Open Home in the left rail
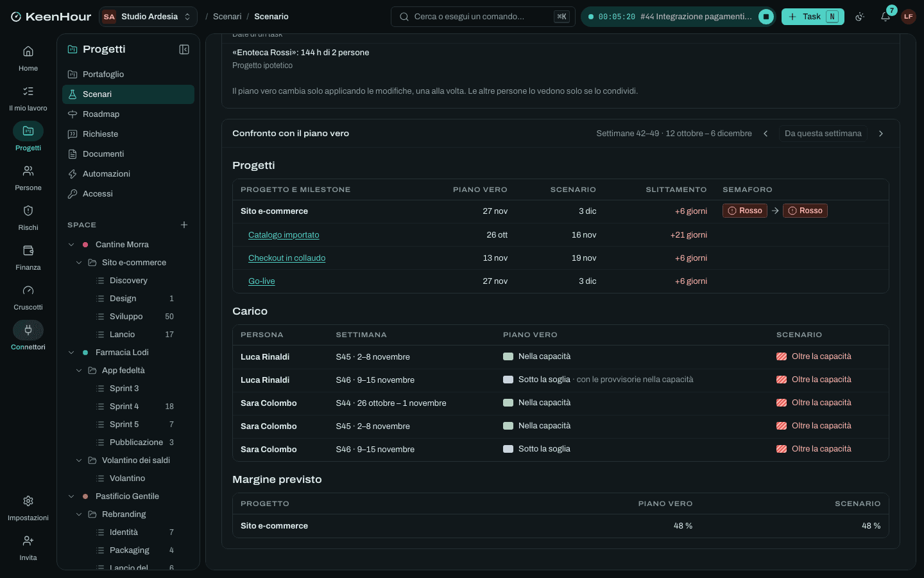This screenshot has height=578, width=924. point(28,58)
